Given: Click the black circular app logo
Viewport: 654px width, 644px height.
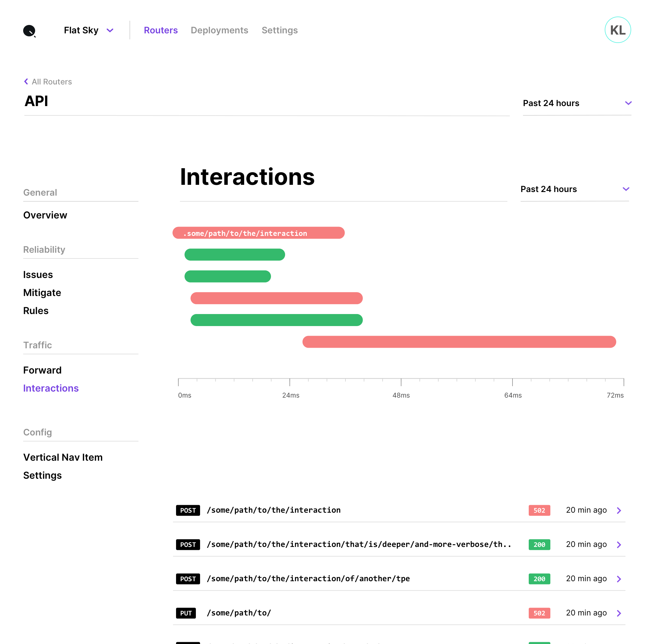Looking at the screenshot, I should 29,31.
